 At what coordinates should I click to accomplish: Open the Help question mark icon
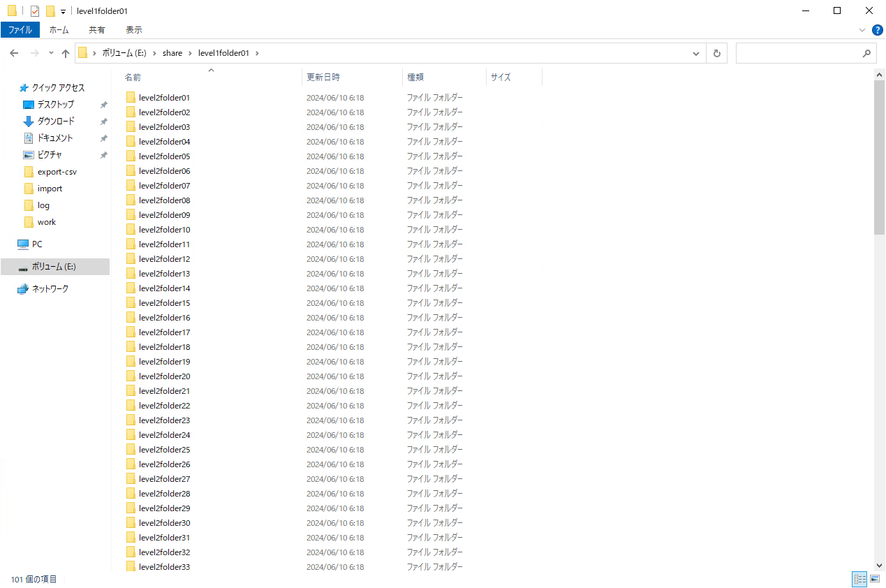[878, 30]
